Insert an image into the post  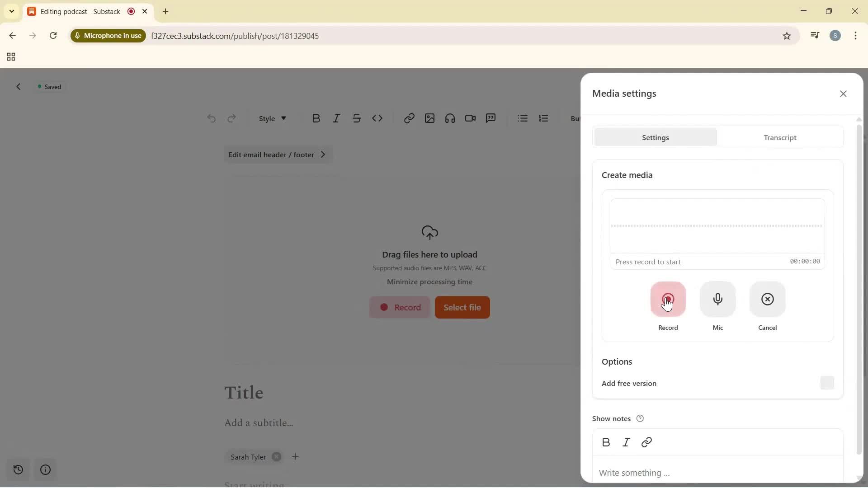[429, 118]
